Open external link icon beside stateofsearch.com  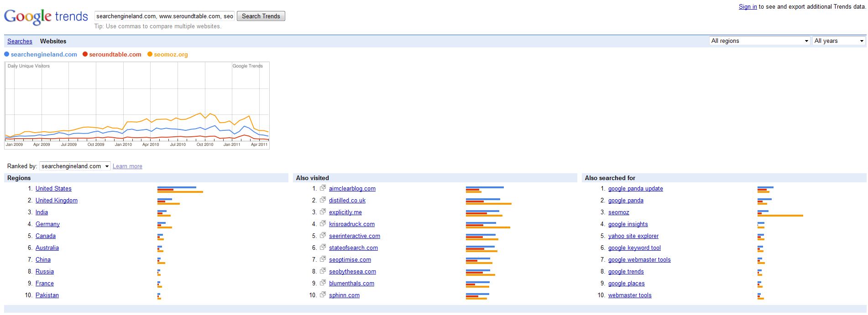[x=323, y=247]
